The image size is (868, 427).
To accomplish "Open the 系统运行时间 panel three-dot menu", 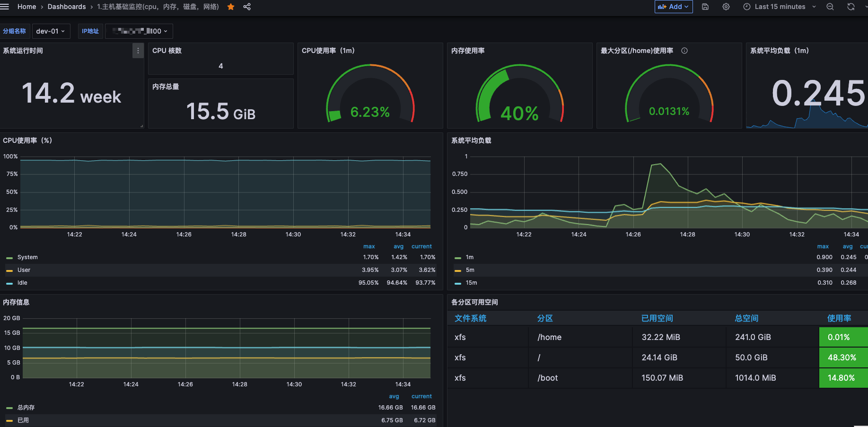I will 138,51.
